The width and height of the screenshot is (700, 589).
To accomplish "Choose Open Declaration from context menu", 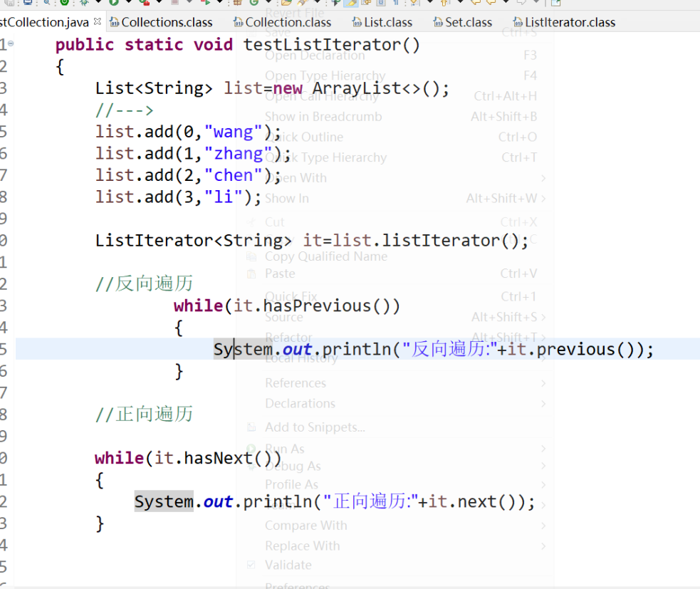I will [315, 56].
